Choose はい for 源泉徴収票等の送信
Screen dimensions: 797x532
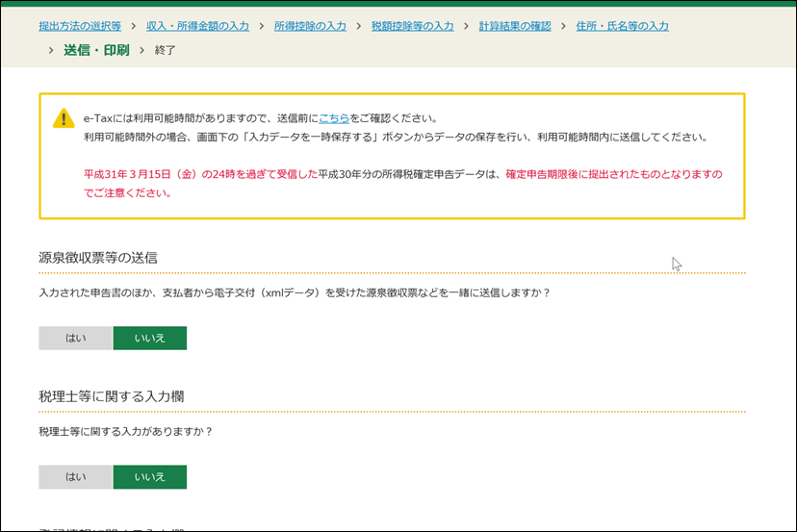(76, 338)
